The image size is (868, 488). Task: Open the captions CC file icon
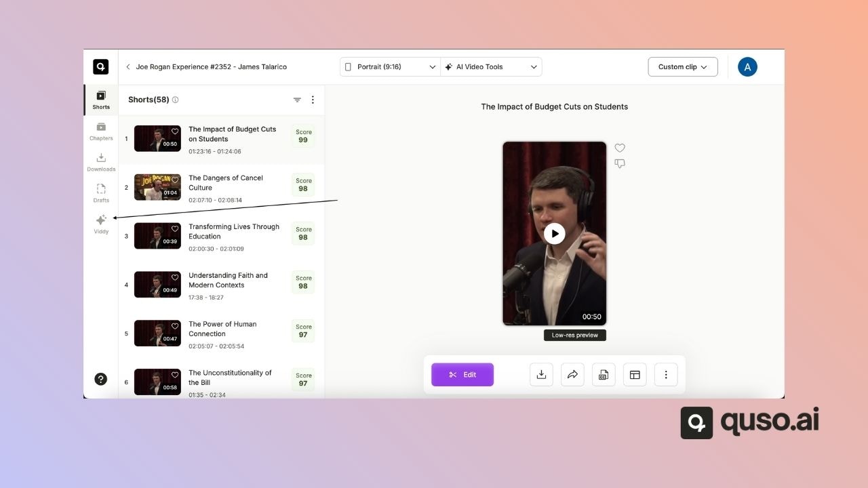(604, 375)
